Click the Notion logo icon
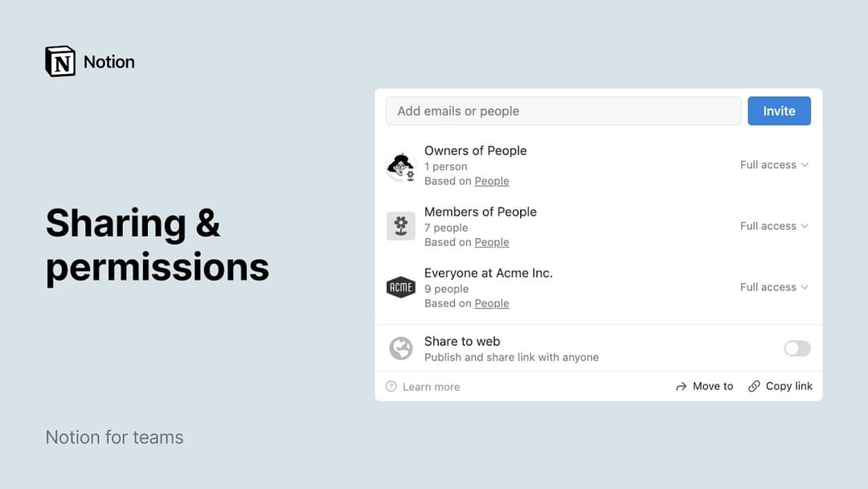 pos(60,60)
